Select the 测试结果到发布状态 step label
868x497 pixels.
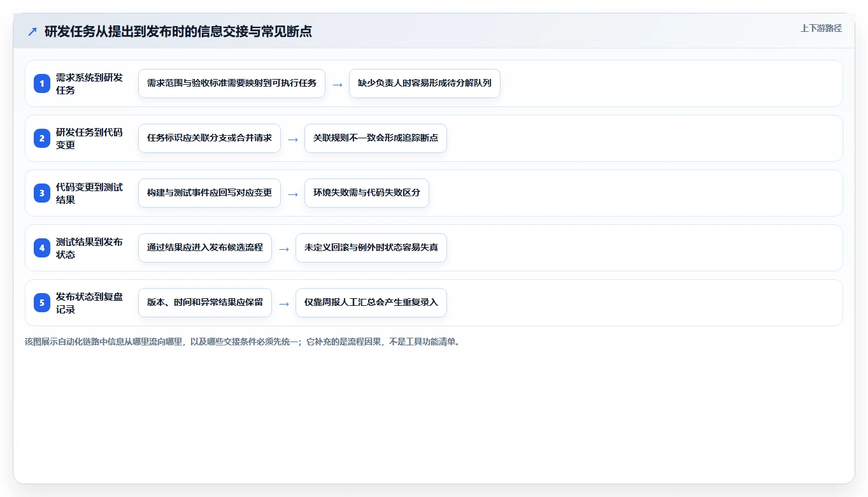(90, 248)
